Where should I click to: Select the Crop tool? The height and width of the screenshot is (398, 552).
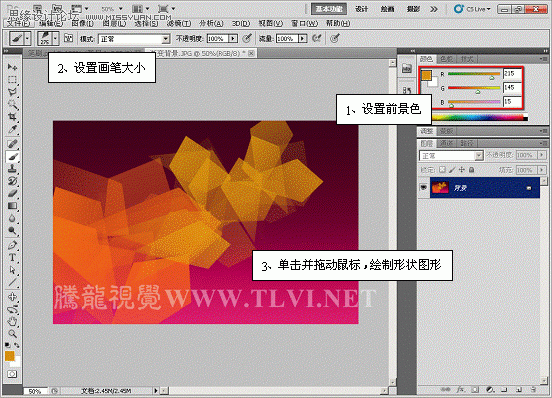click(x=12, y=116)
